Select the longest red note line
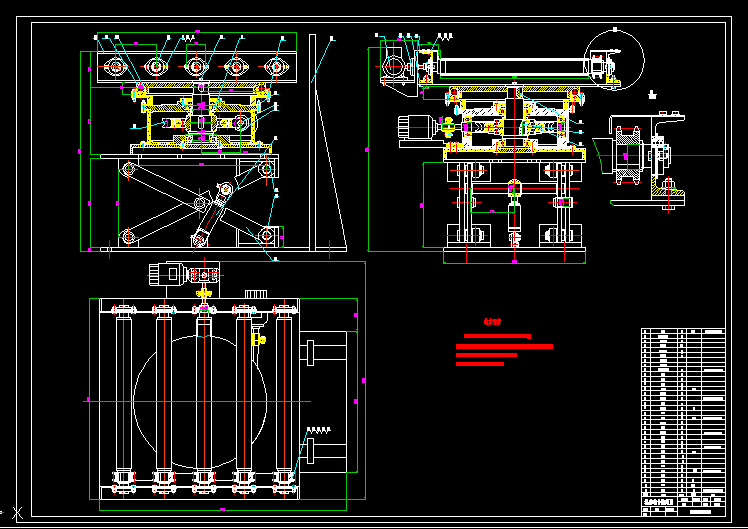Viewport: 748px width, 529px height. tap(504, 347)
